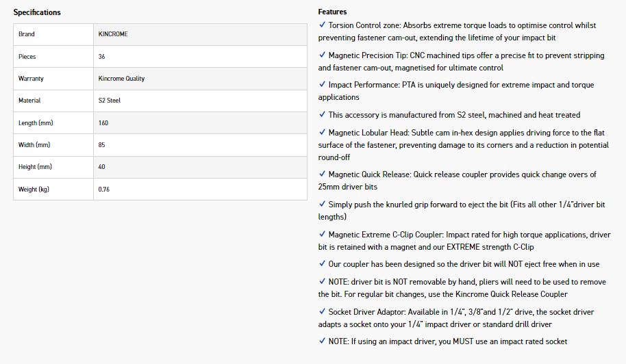This screenshot has width=626, height=364.
Task: Click the Length (mm) value 160
Action: click(103, 123)
